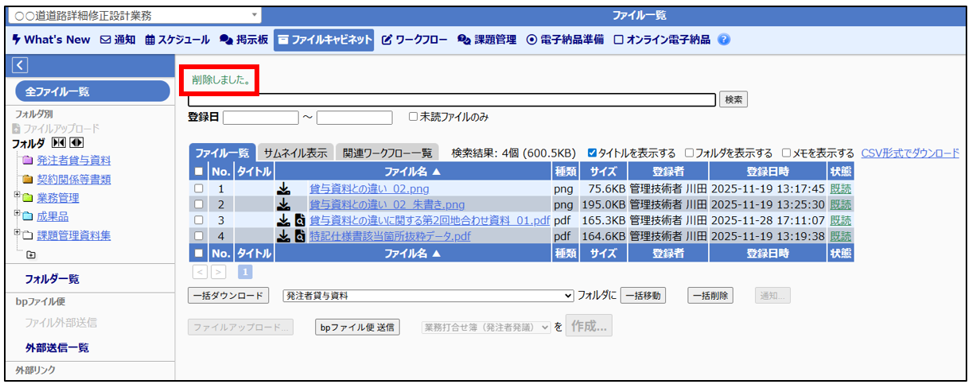Tick the フォルダを表示する checkbox
The image size is (980, 392).
tap(689, 153)
